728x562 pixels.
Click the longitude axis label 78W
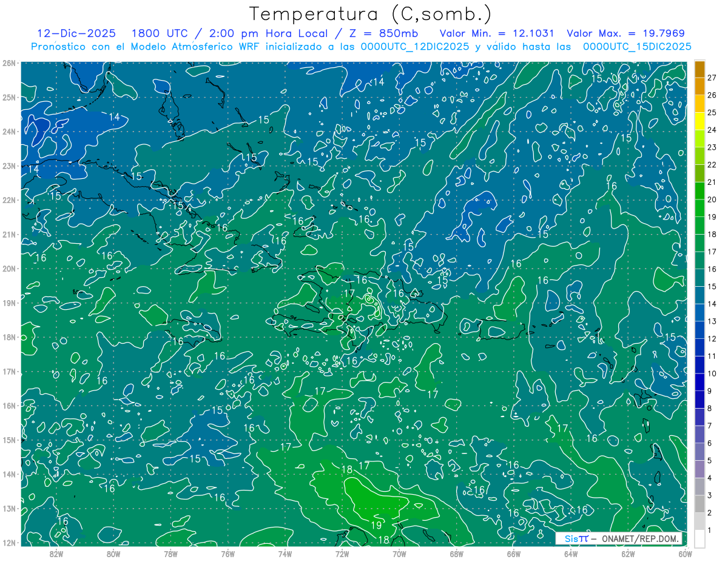click(x=170, y=554)
